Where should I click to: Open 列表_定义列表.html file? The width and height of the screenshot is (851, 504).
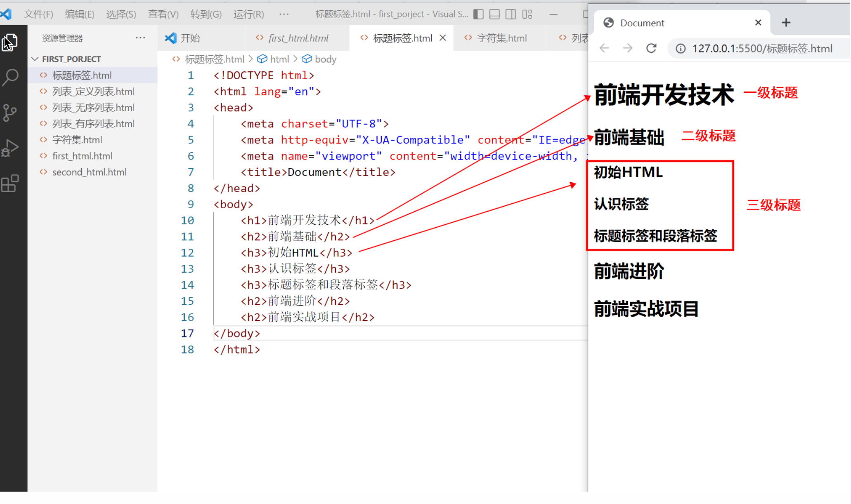(93, 91)
